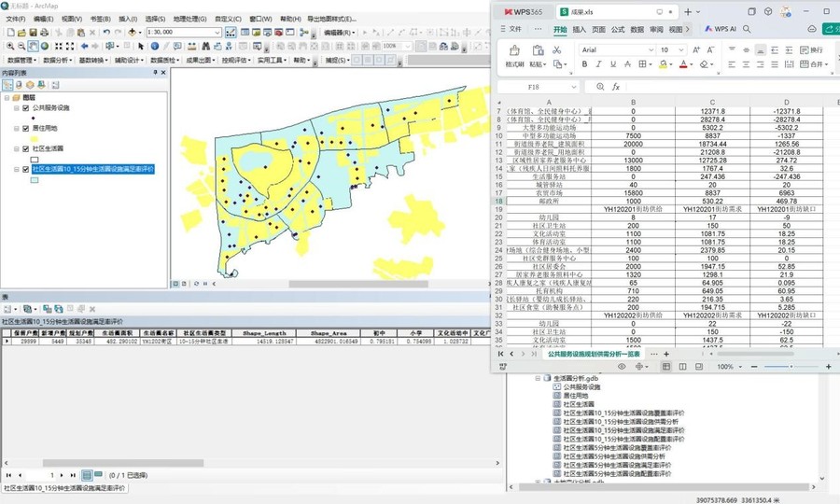The image size is (840, 504).
Task: Open the Table Options dropdown
Action: [10, 309]
